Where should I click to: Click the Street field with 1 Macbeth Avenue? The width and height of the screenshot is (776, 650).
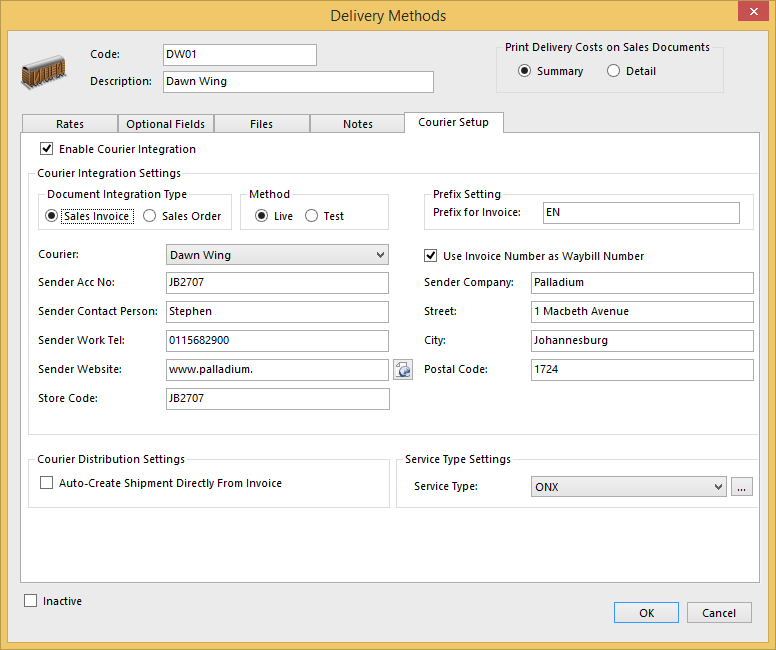coord(642,312)
